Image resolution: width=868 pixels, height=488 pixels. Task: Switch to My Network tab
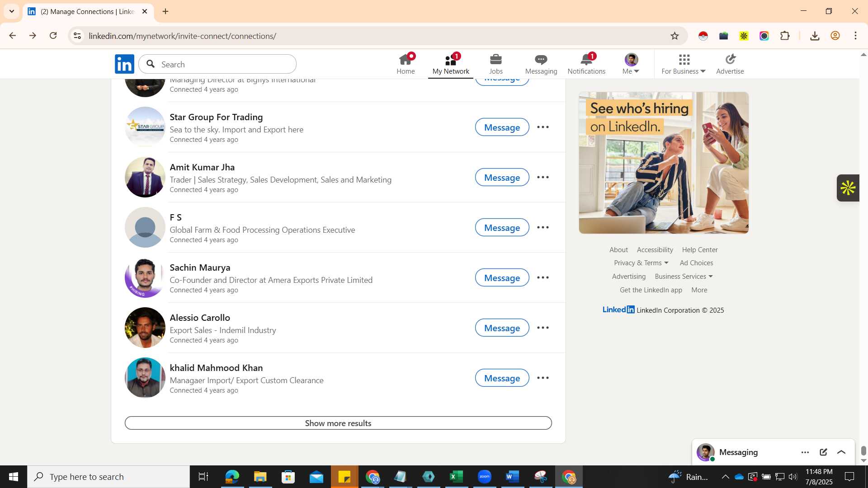451,64
